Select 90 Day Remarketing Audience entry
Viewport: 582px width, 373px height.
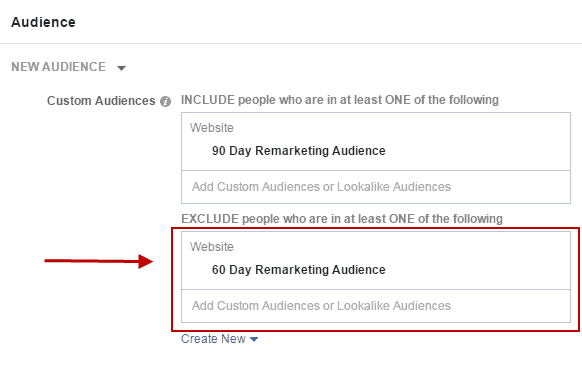point(298,151)
